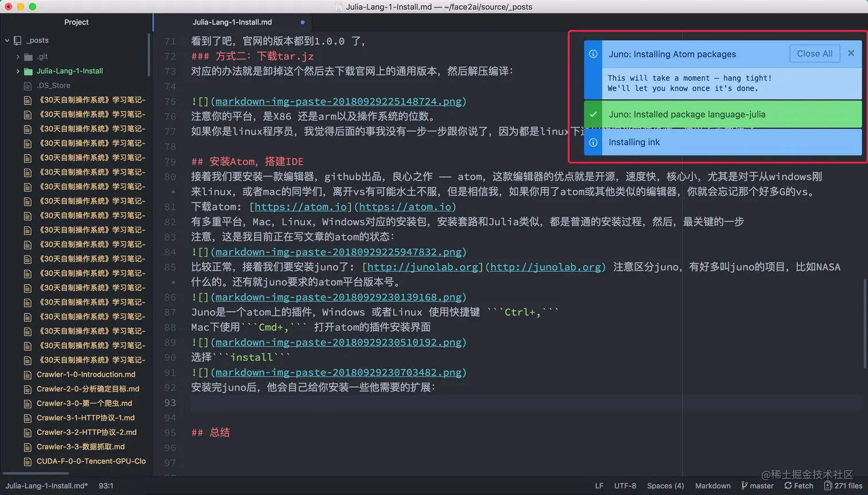The height and width of the screenshot is (495, 868).
Task: Click the green macOS fullscreen window button
Action: click(33, 7)
